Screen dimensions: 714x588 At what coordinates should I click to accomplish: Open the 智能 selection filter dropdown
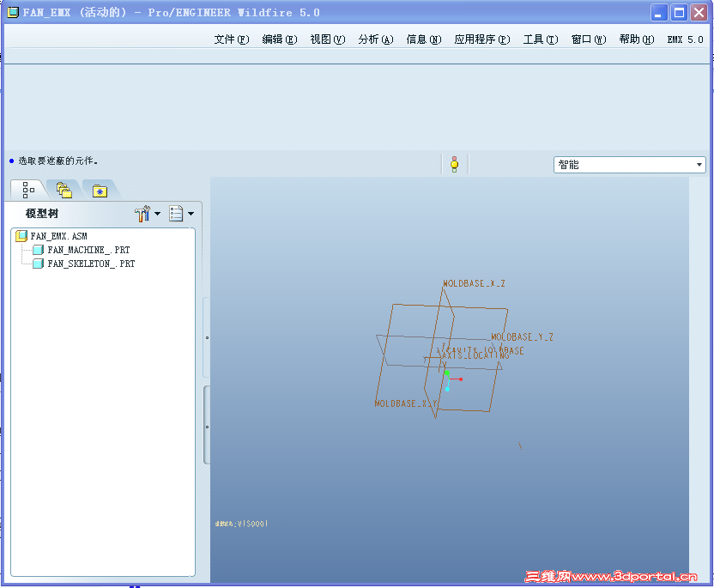(x=630, y=165)
